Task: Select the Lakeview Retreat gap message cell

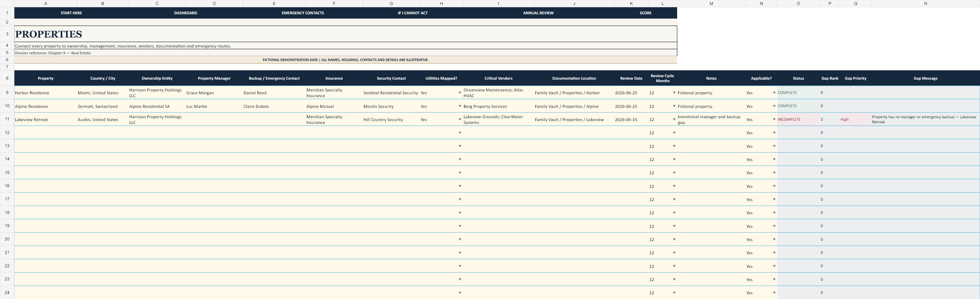Action: (x=926, y=119)
